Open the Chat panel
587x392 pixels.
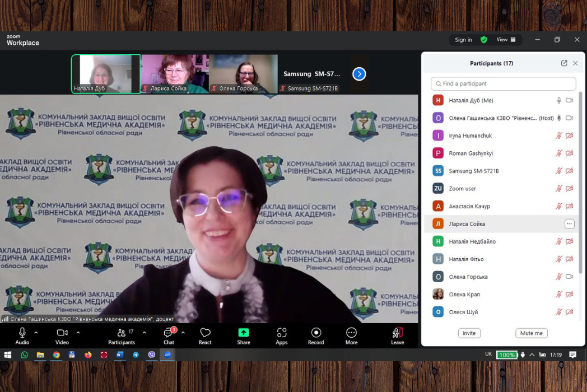point(168,334)
